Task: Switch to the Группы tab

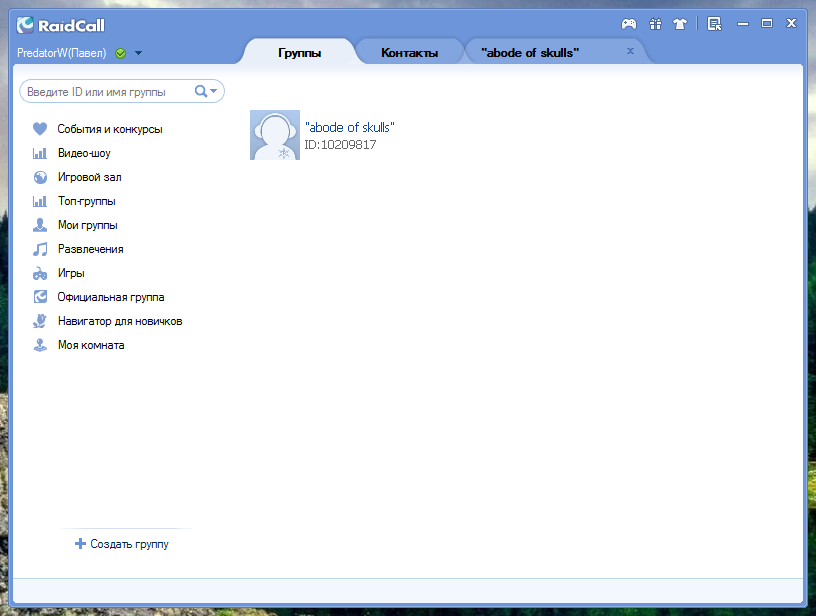Action: coord(299,53)
